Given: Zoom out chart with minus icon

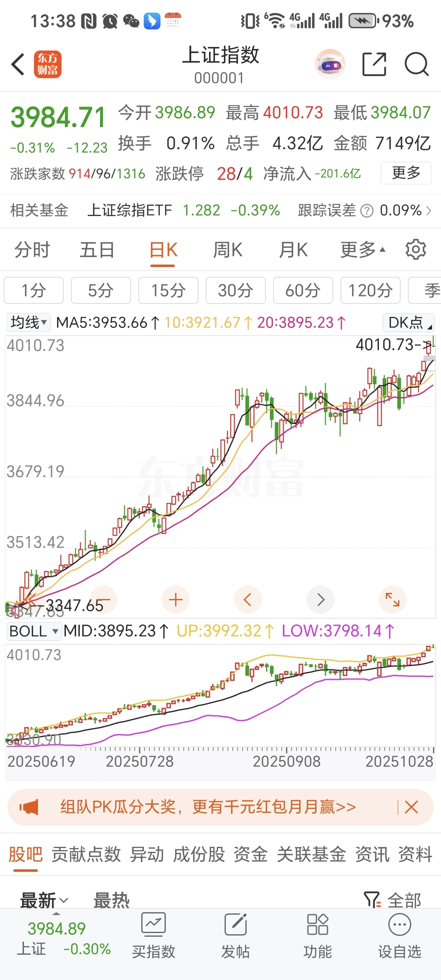Looking at the screenshot, I should pos(104,600).
